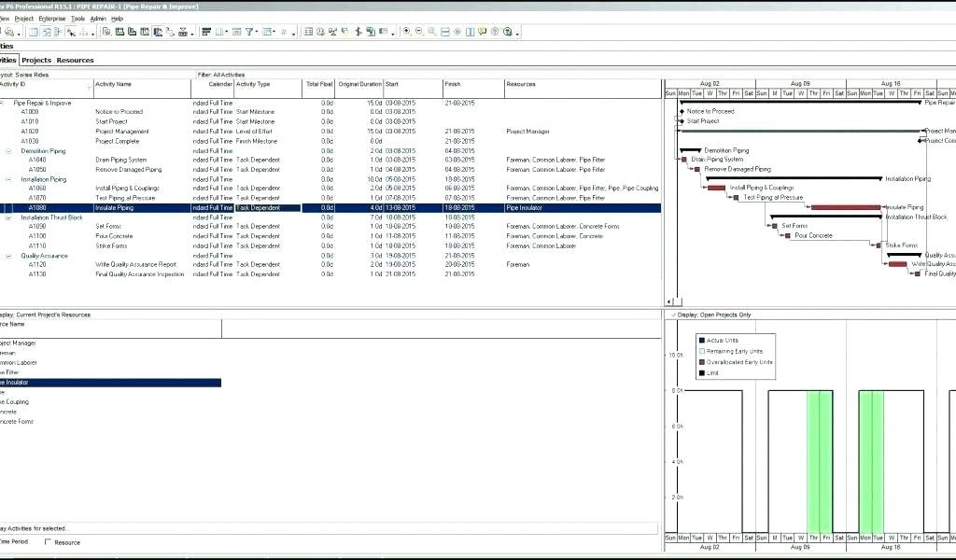956x560 pixels.
Task: Click the Zoom Out magnifier icon
Action: [x=419, y=32]
